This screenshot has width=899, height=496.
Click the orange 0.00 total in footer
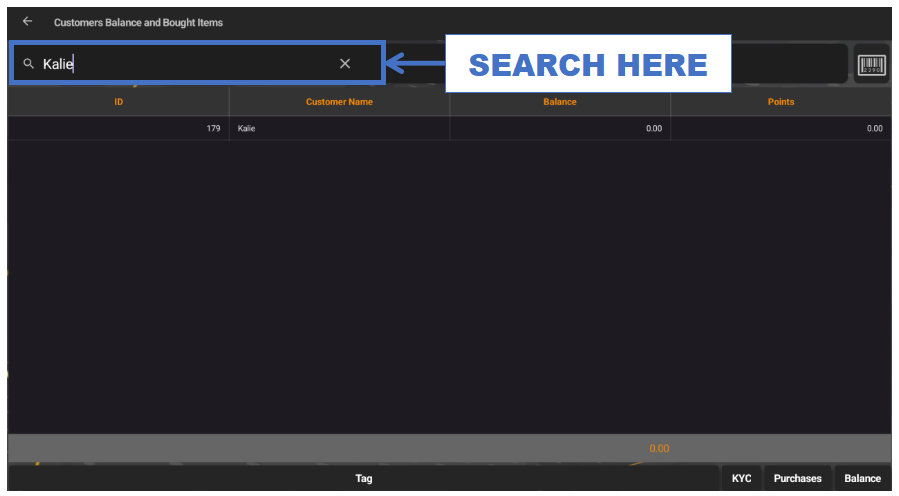[x=659, y=448]
